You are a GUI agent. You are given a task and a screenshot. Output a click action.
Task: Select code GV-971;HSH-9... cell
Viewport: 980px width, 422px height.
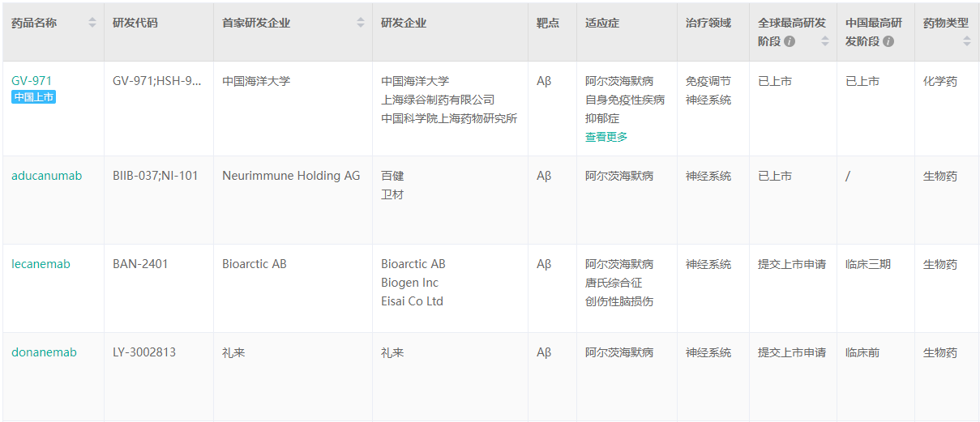point(157,81)
